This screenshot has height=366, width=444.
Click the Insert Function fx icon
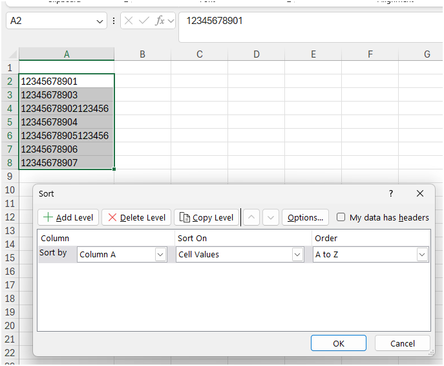coord(160,21)
